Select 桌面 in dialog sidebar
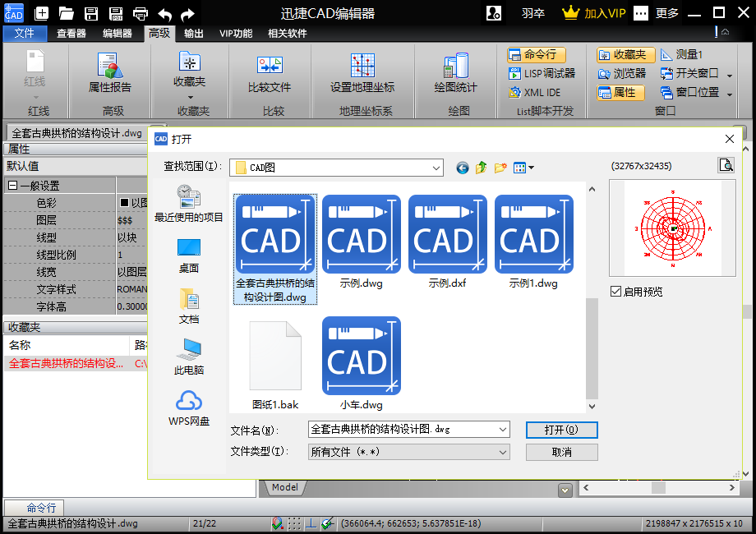This screenshot has width=756, height=534. (x=188, y=256)
